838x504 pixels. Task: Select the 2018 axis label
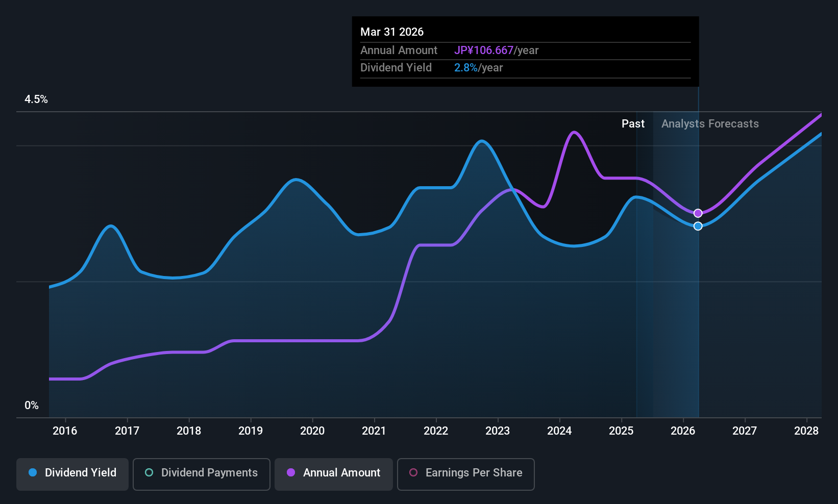click(x=189, y=431)
